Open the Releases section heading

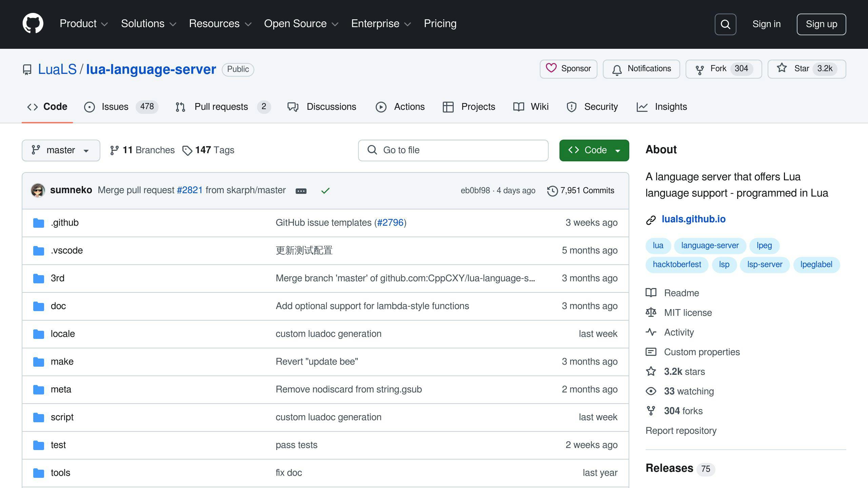coord(669,468)
